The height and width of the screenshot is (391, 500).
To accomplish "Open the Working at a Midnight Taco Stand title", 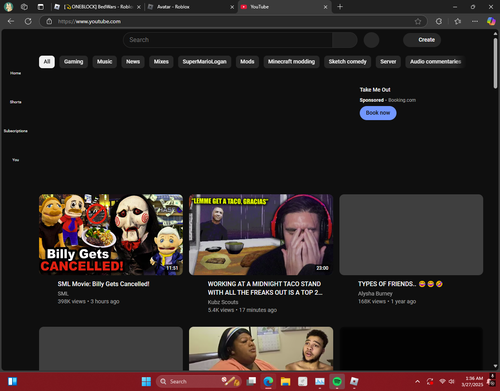I will coord(265,288).
